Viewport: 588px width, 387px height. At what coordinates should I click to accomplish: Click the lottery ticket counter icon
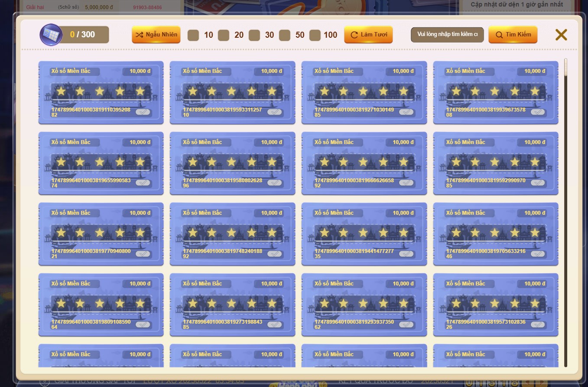51,35
